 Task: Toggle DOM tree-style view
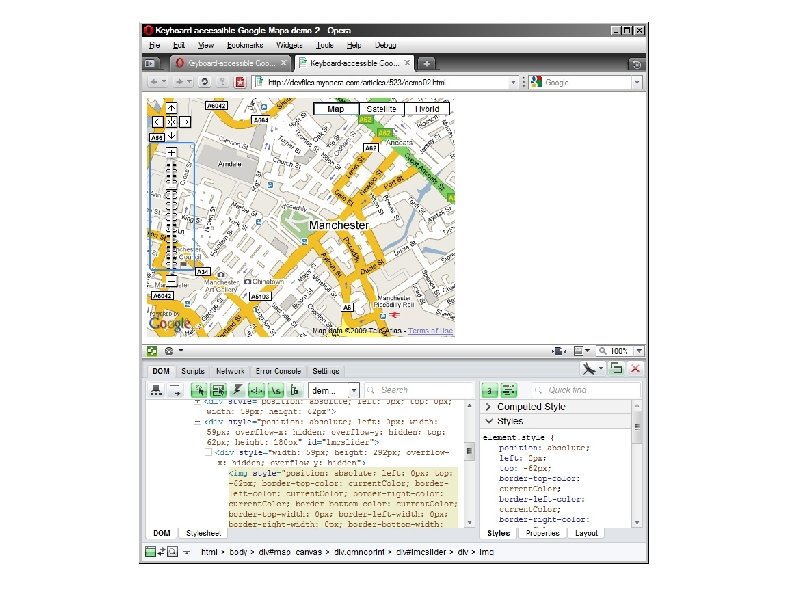pyautogui.click(x=294, y=390)
